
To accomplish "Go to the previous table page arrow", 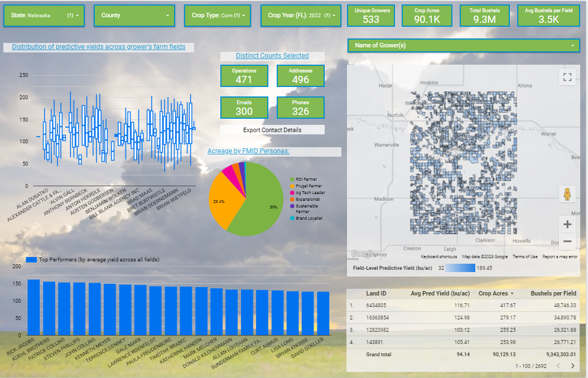I will click(x=560, y=367).
